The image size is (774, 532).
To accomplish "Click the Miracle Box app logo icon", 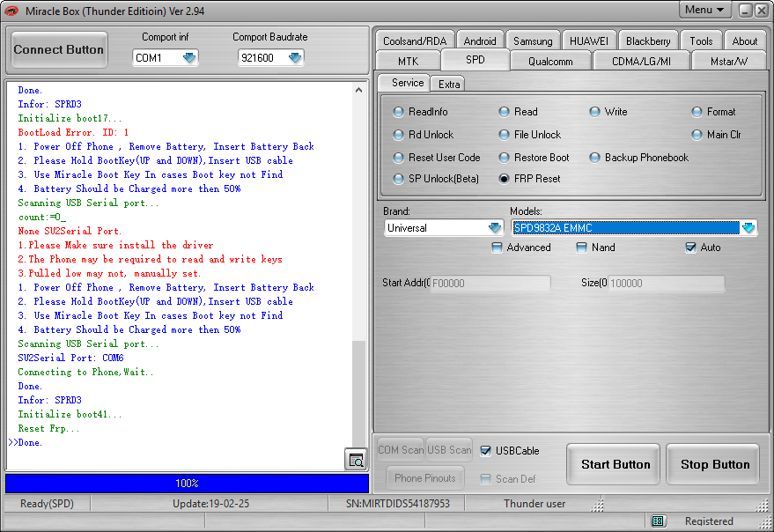I will click(x=11, y=11).
